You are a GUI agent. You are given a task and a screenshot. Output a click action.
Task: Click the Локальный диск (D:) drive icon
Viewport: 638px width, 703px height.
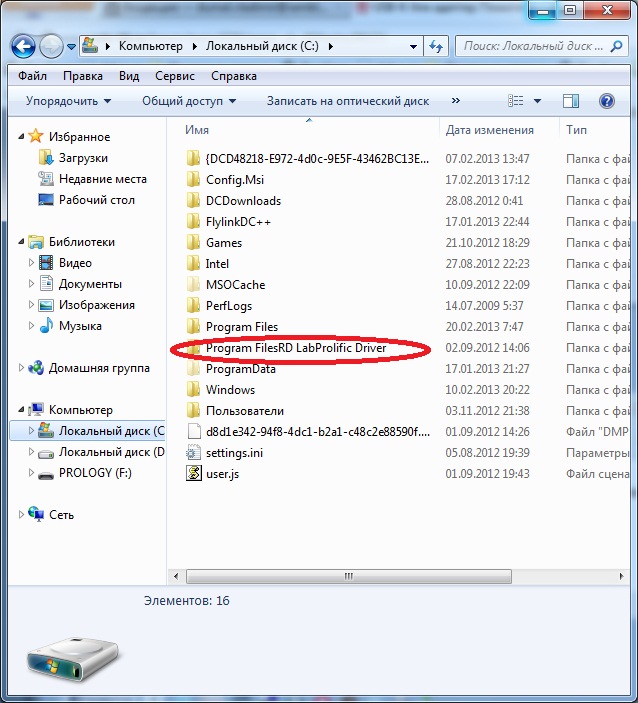(x=46, y=453)
